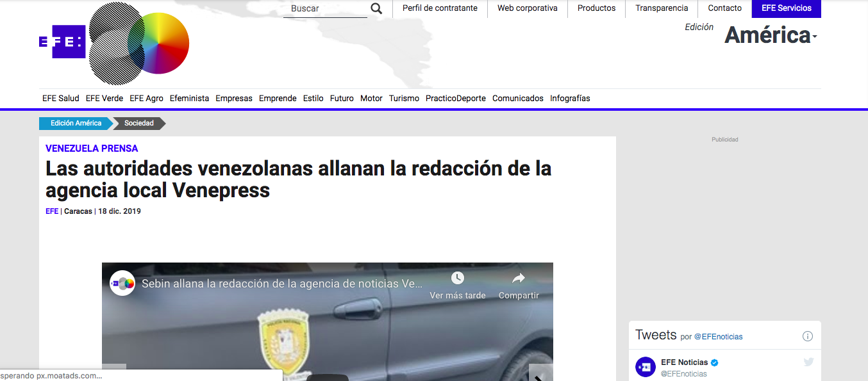Viewport: 868px width, 381px height.
Task: Click EFE Noticias account name in tweet
Action: pyautogui.click(x=685, y=362)
